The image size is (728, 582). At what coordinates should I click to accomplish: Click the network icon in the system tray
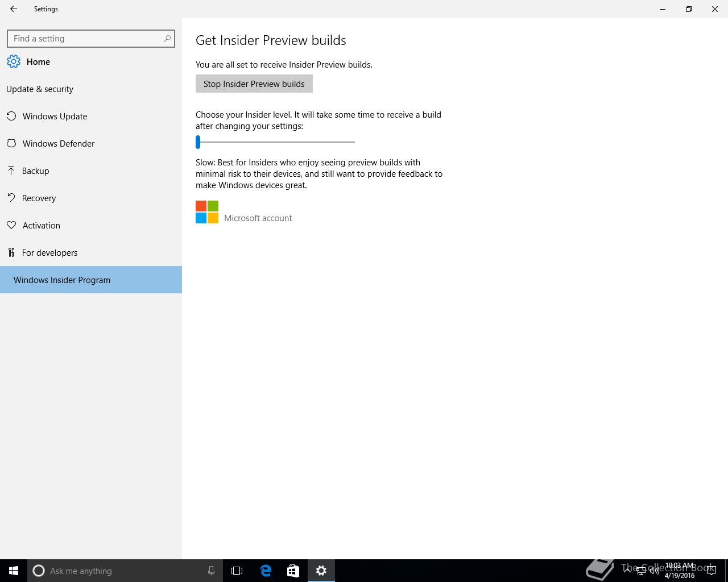640,571
